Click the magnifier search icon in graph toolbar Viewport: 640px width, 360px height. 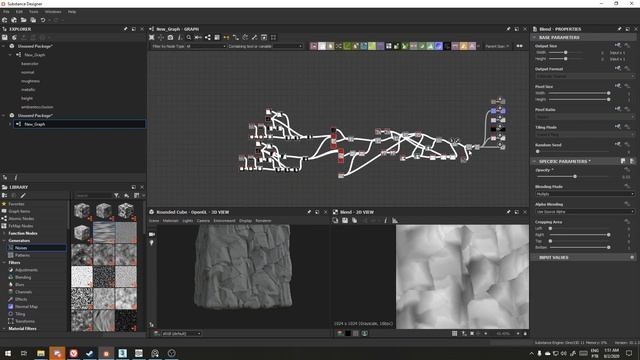click(189, 38)
